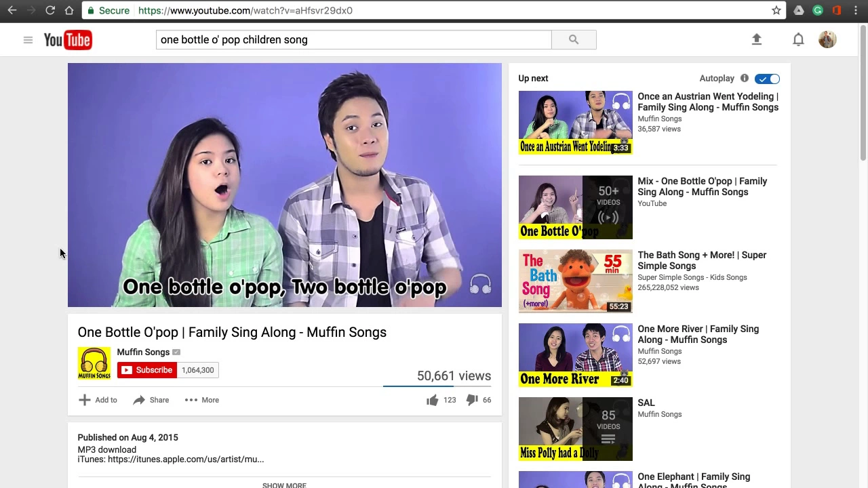The image size is (868, 488).
Task: Open the browser home page icon
Action: [69, 10]
